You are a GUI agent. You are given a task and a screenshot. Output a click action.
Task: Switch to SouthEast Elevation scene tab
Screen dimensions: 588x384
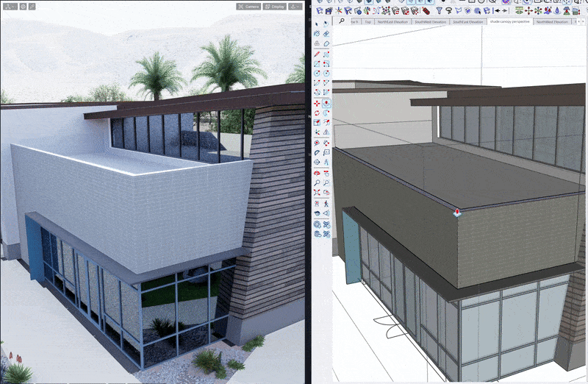(467, 22)
